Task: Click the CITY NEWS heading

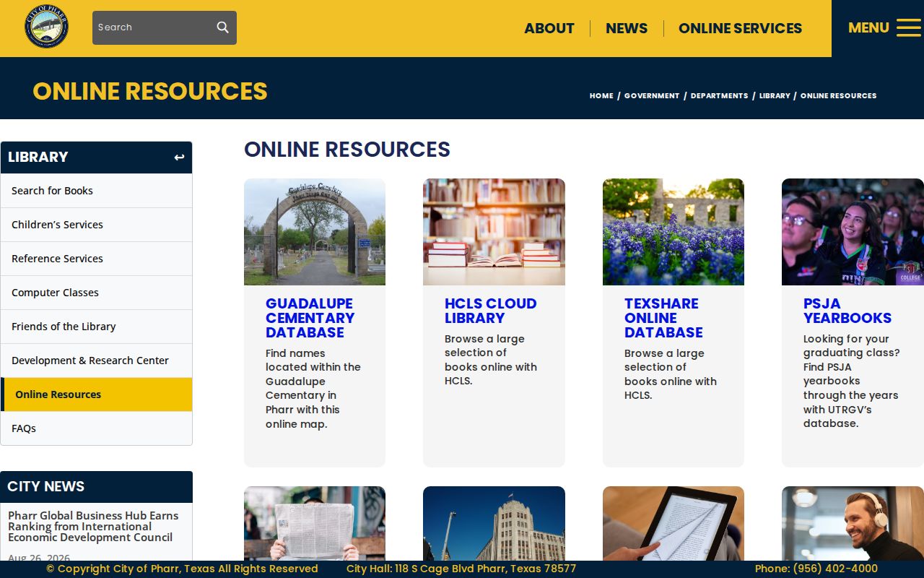Action: [x=46, y=486]
